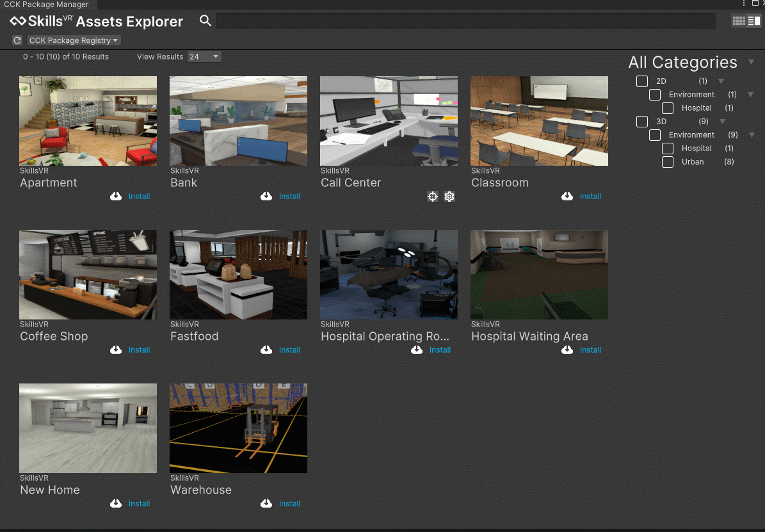
Task: Switch to list detail view icon
Action: click(753, 21)
